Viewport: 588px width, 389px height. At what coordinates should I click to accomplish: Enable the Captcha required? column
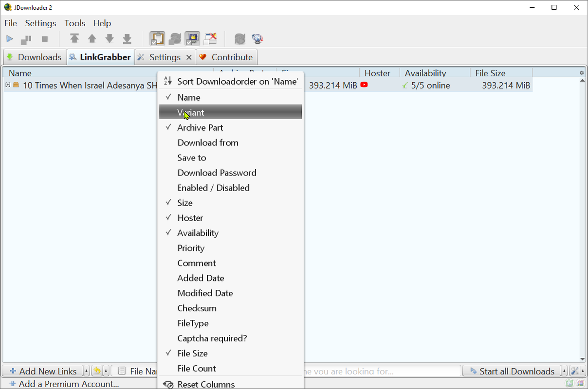point(230,338)
